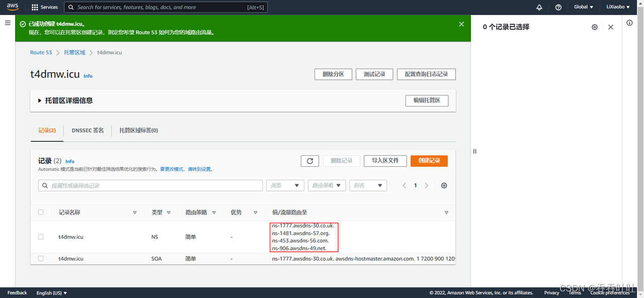This screenshot has width=644, height=298.
Task: Click 配置查询日志记录 button
Action: point(426,74)
